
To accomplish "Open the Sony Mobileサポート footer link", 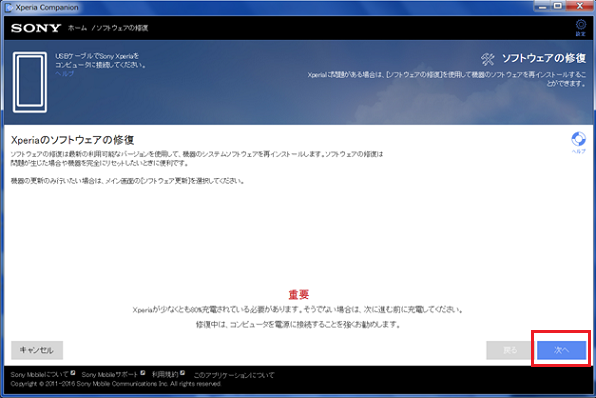I will [x=109, y=374].
